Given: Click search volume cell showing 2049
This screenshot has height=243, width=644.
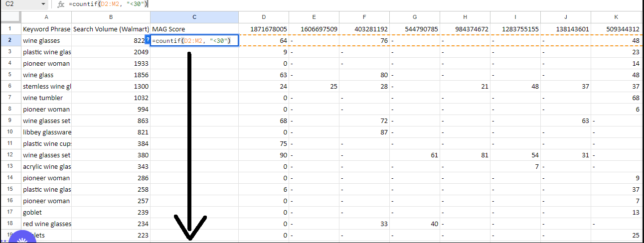Looking at the screenshot, I should point(111,52).
